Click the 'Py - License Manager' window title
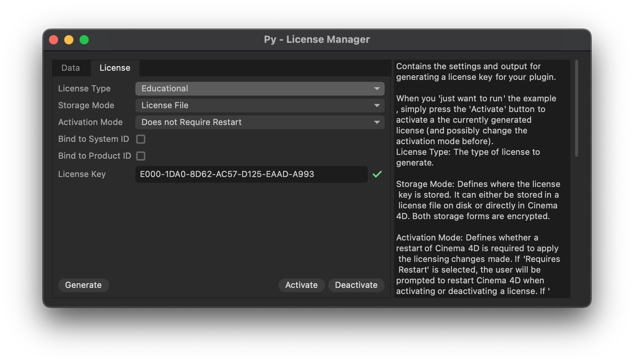 coord(317,40)
